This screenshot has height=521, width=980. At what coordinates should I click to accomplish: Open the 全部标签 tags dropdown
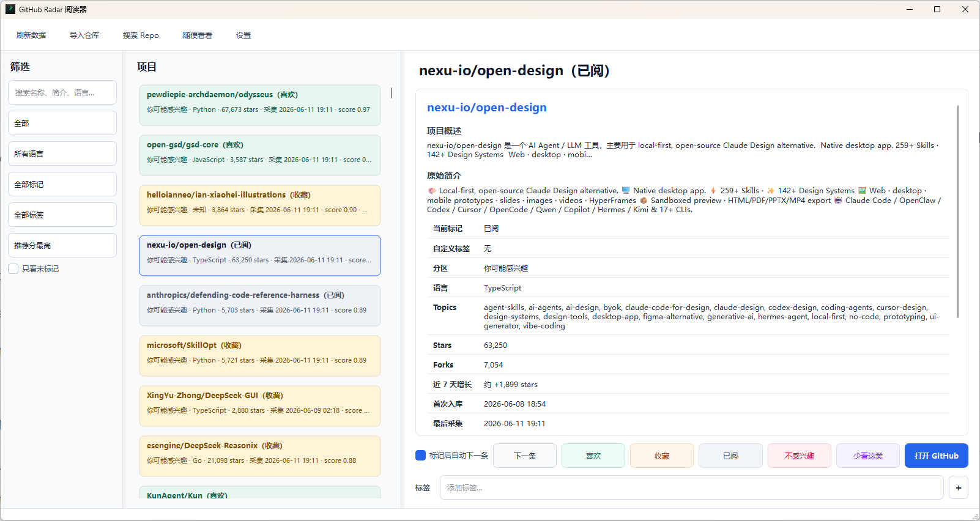click(x=62, y=215)
